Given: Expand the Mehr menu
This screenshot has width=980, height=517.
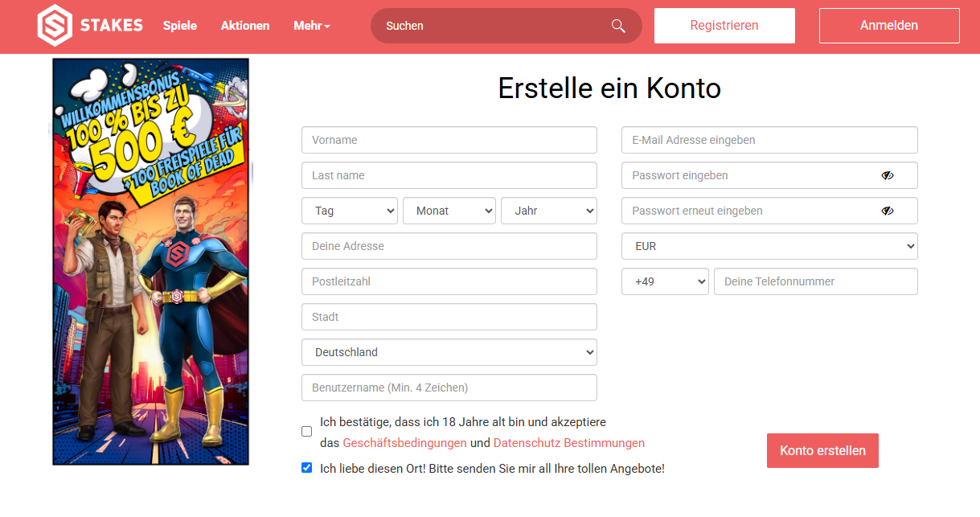Looking at the screenshot, I should pyautogui.click(x=312, y=26).
